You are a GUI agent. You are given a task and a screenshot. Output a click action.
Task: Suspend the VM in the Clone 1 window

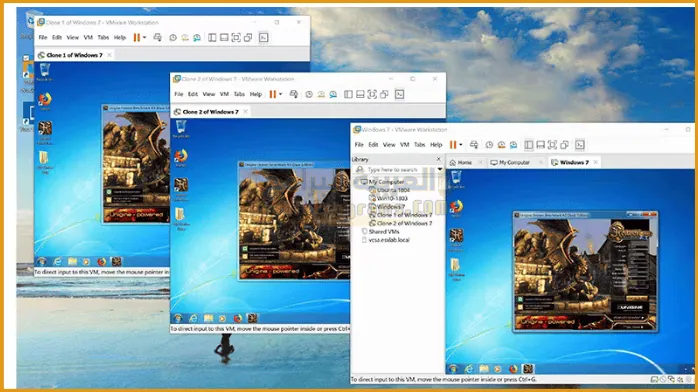pyautogui.click(x=136, y=37)
